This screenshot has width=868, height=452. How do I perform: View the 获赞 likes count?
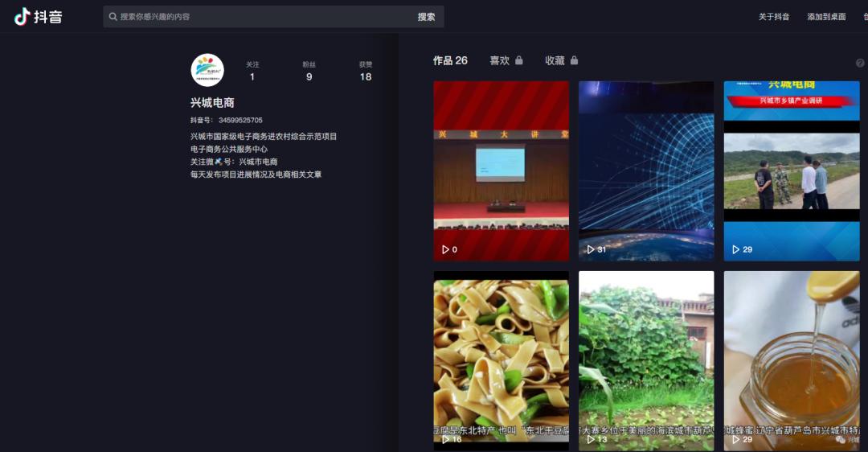(x=366, y=72)
